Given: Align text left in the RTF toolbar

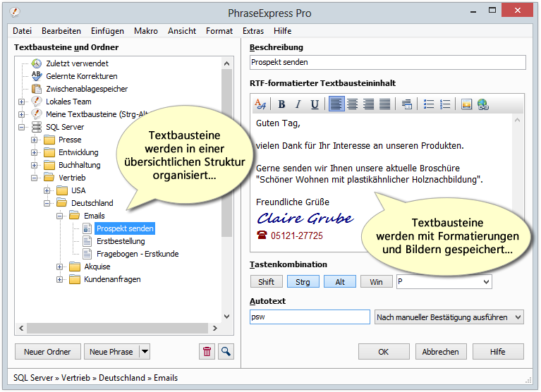Looking at the screenshot, I should tap(336, 104).
